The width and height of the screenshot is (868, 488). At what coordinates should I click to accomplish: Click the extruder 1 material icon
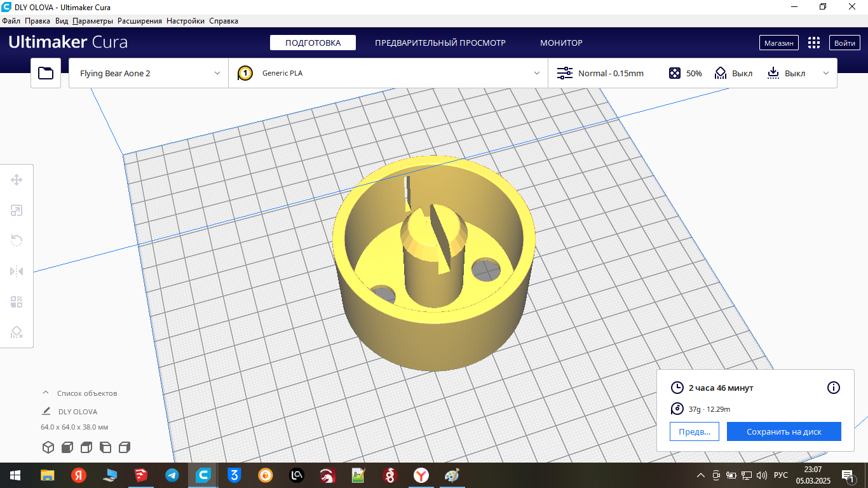245,73
